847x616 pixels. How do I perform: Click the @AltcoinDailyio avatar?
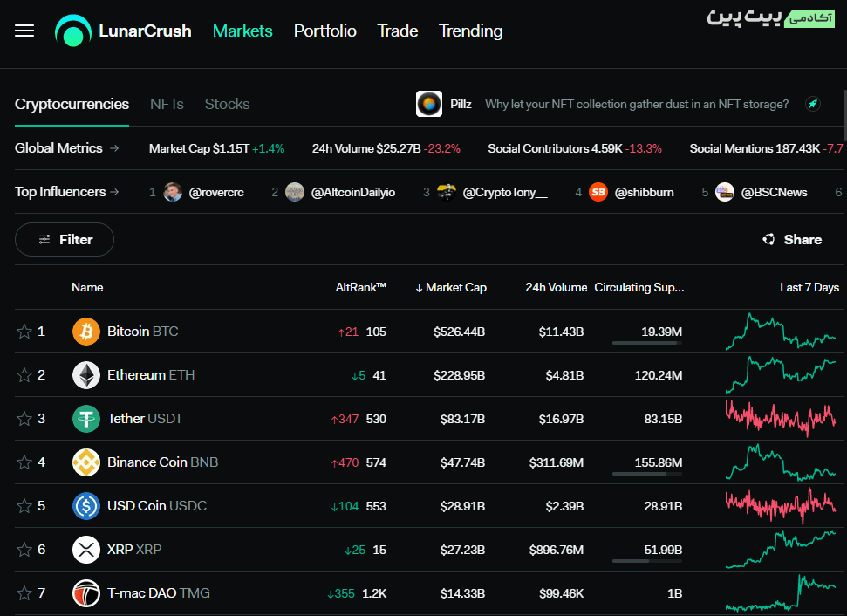[x=294, y=192]
